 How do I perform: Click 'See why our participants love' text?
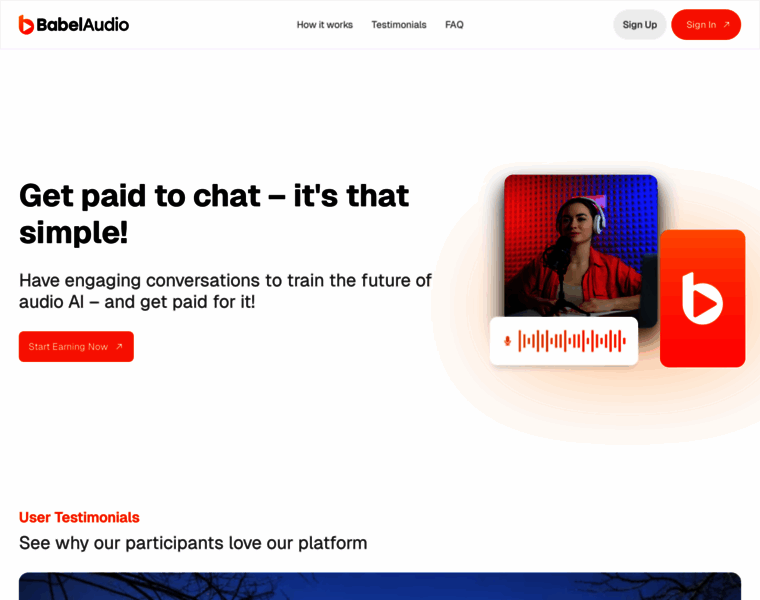tap(193, 543)
